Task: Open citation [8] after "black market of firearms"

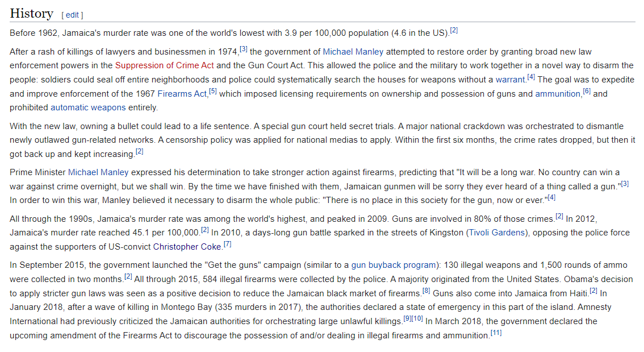Action: 426,291
